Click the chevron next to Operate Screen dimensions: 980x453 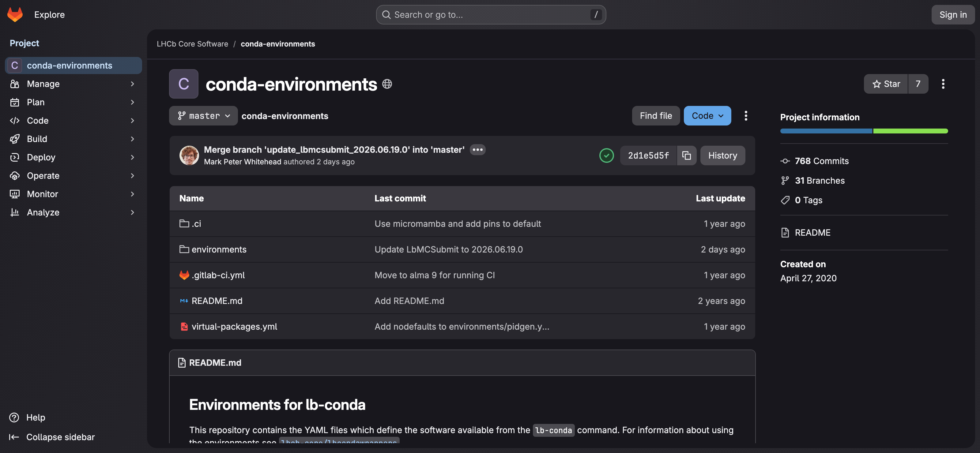[x=132, y=176]
